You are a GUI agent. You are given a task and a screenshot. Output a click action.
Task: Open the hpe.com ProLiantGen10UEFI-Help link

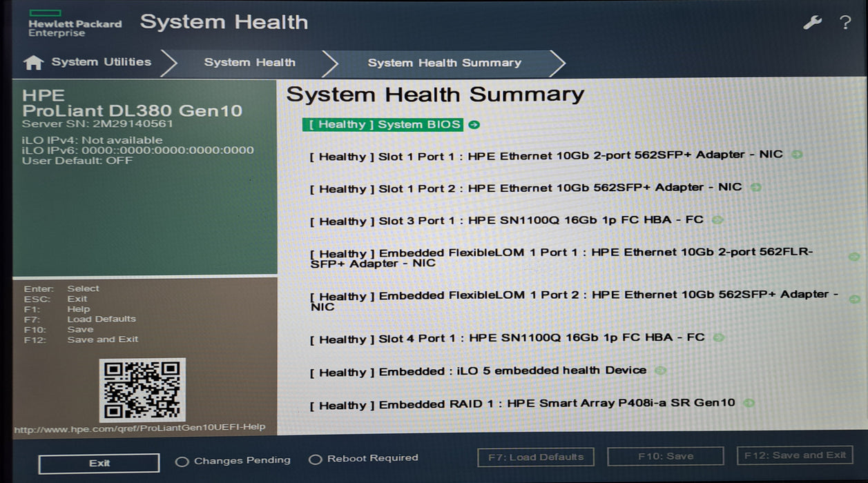pos(139,428)
